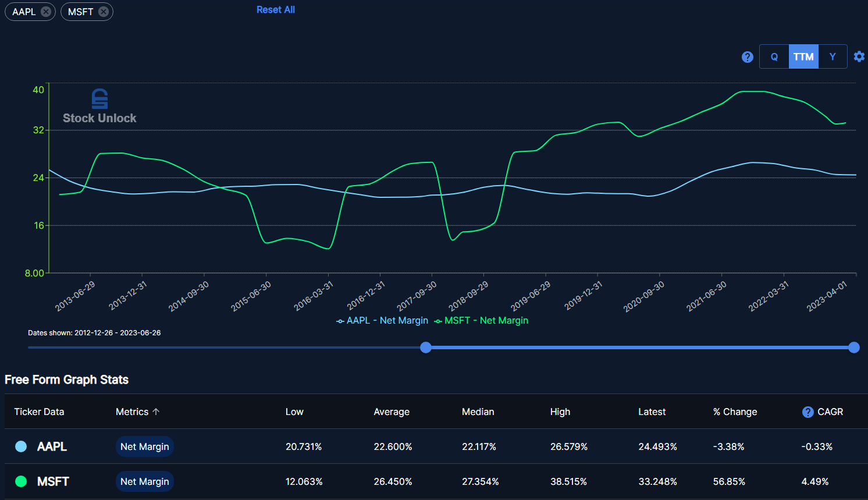Select the TTM period toggle
Screen dimensions: 868x500
pyautogui.click(x=803, y=57)
